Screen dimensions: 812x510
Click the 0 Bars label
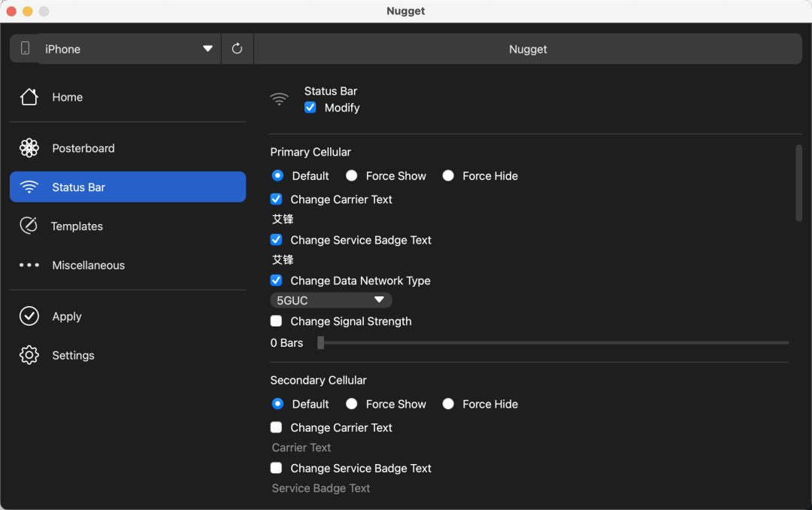click(x=287, y=342)
